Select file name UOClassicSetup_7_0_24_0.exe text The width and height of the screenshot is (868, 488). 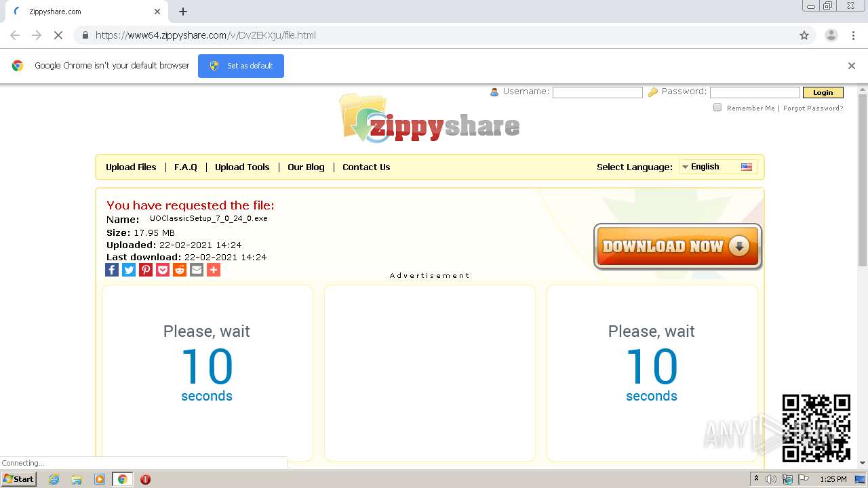(x=209, y=219)
